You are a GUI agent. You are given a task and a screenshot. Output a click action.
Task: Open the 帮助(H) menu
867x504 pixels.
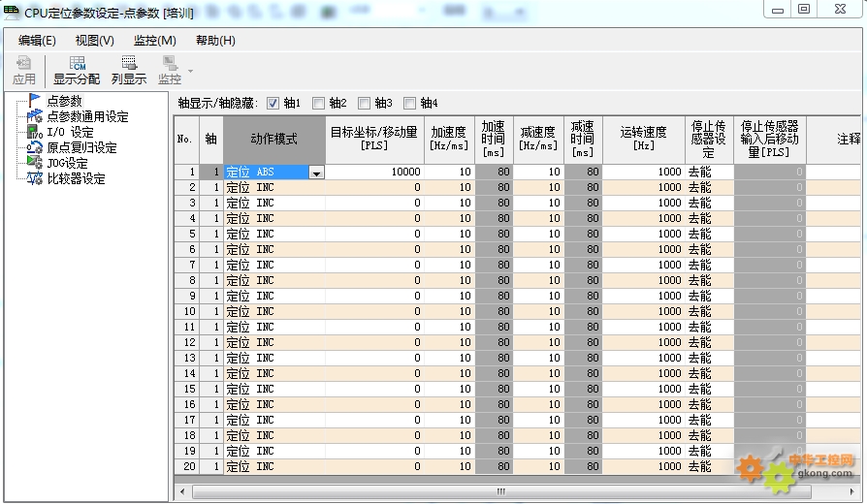pyautogui.click(x=215, y=41)
